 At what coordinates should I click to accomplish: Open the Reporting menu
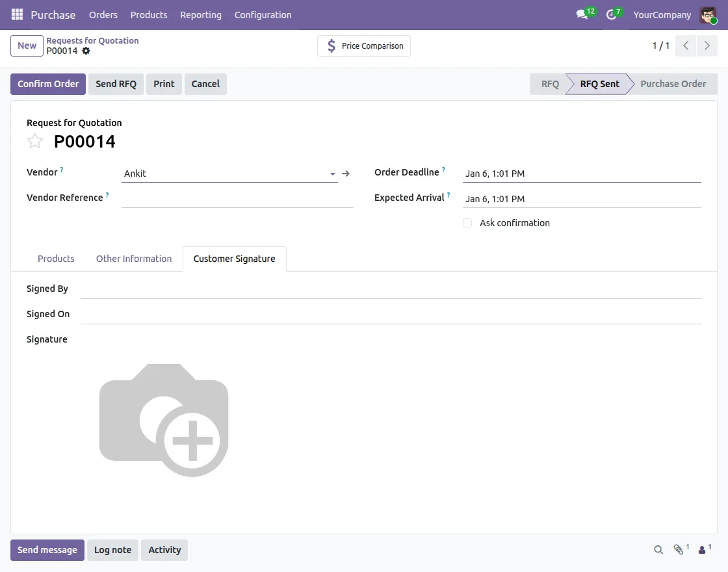(x=200, y=14)
